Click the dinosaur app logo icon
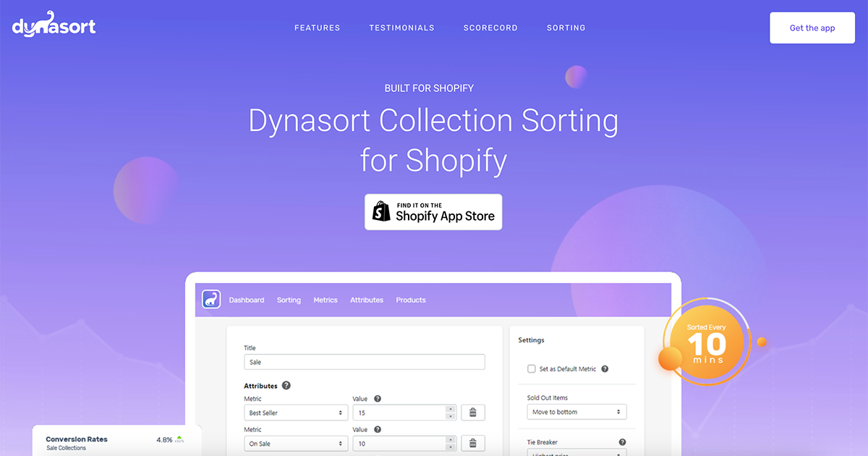This screenshot has width=868, height=456. point(210,299)
